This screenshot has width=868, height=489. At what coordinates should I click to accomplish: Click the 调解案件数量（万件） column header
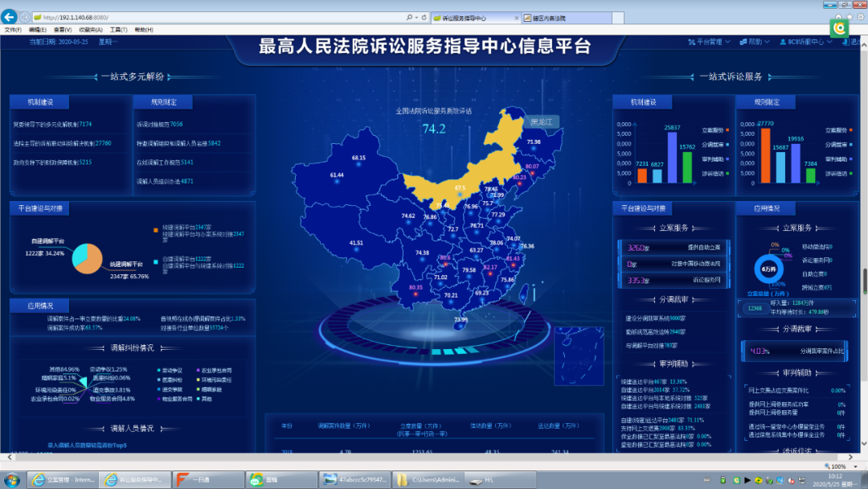(343, 426)
